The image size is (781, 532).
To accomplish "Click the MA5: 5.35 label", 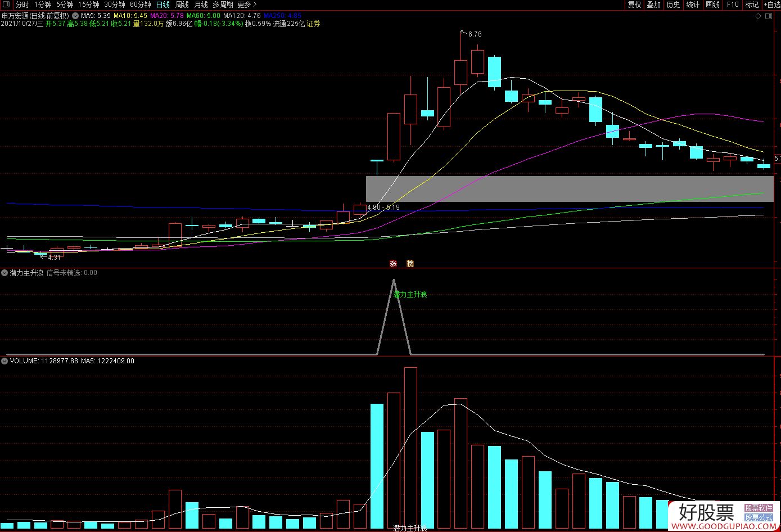I will pos(96,16).
